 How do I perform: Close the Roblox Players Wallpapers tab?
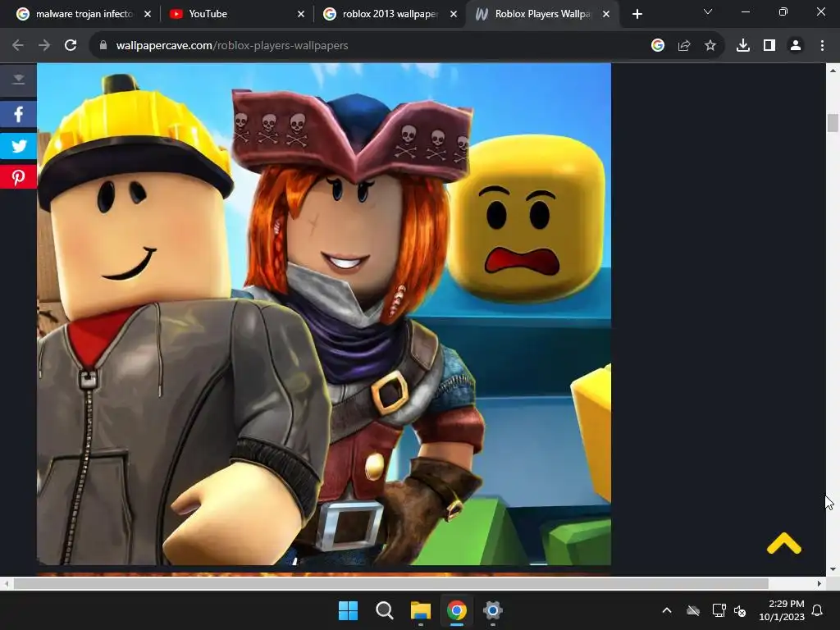coord(606,14)
